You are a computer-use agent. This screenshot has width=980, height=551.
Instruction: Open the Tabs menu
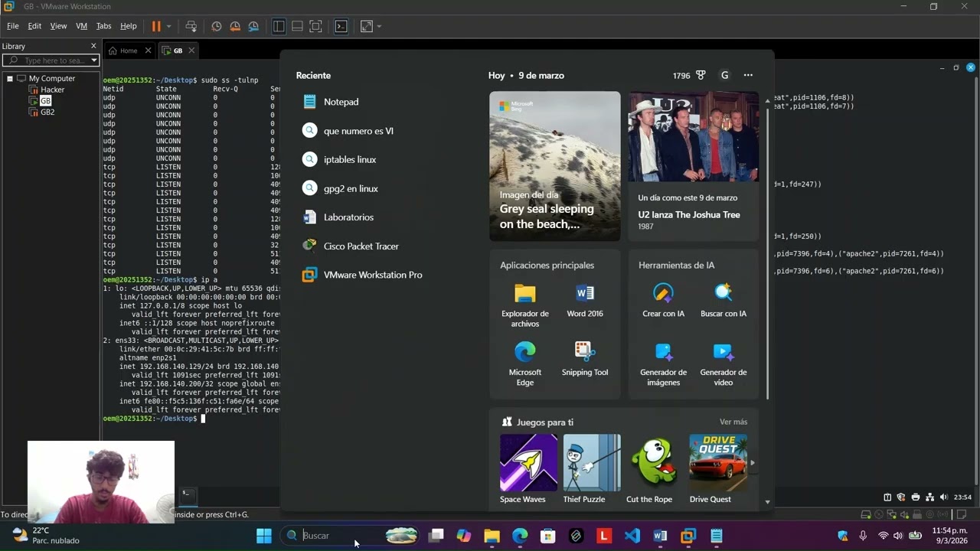point(103,26)
